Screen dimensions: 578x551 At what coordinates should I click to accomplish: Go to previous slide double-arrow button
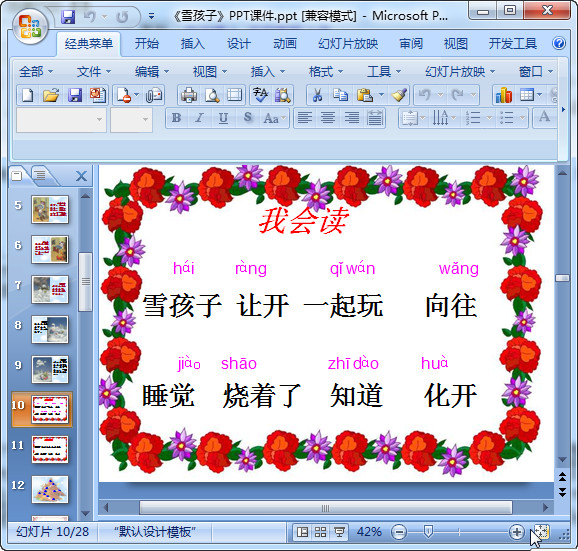click(x=563, y=477)
